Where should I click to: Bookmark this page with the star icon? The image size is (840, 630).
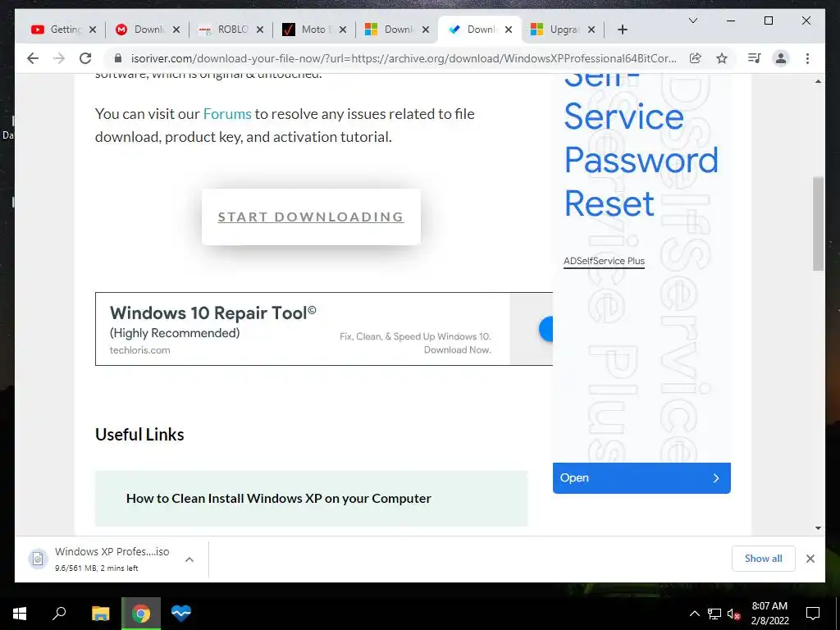[722, 58]
